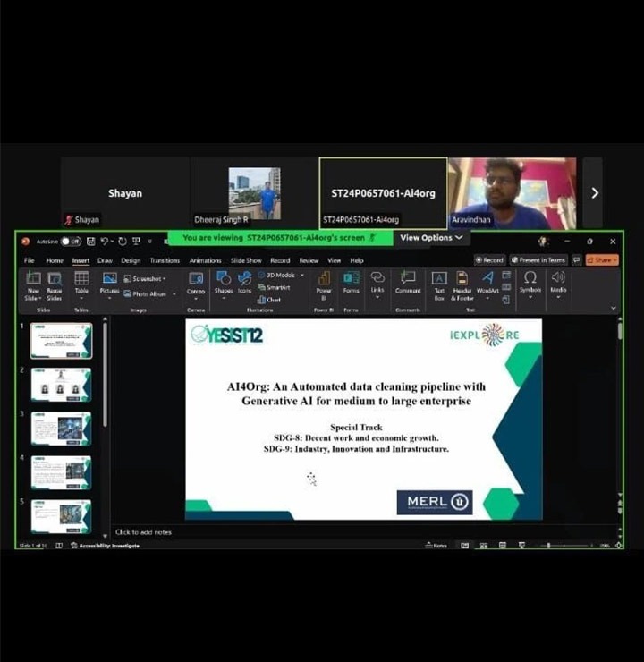Open the Screenshot dropdown
The image size is (644, 662).
pyautogui.click(x=148, y=279)
